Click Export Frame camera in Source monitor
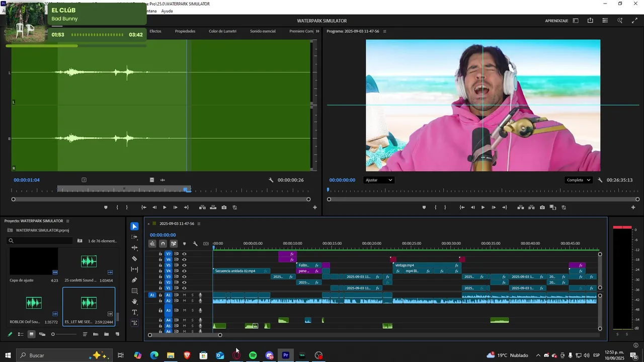 pyautogui.click(x=224, y=207)
